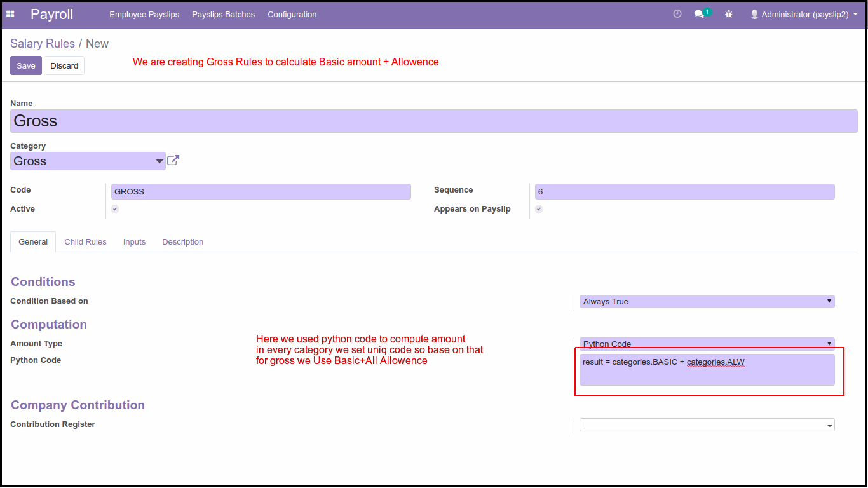Toggle the Active checkbox
Screen dimensions: 868x488
click(115, 209)
